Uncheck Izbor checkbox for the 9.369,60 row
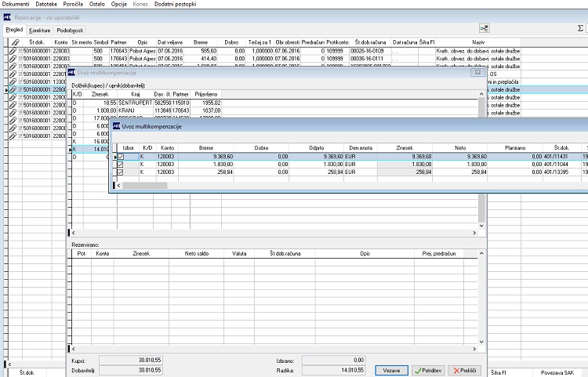Image resolution: width=588 pixels, height=377 pixels. point(121,157)
